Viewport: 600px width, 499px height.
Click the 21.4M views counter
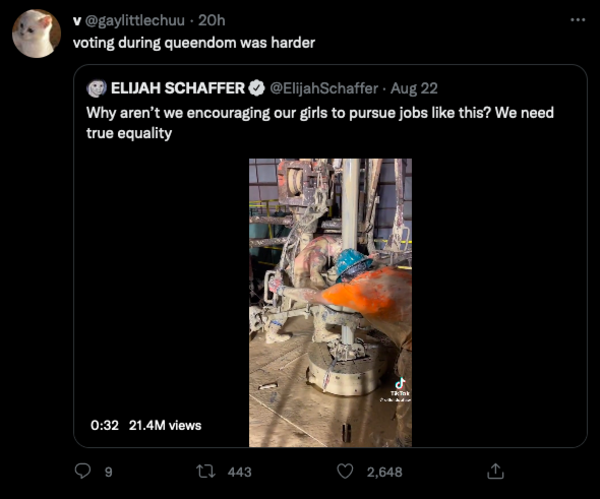coord(165,425)
